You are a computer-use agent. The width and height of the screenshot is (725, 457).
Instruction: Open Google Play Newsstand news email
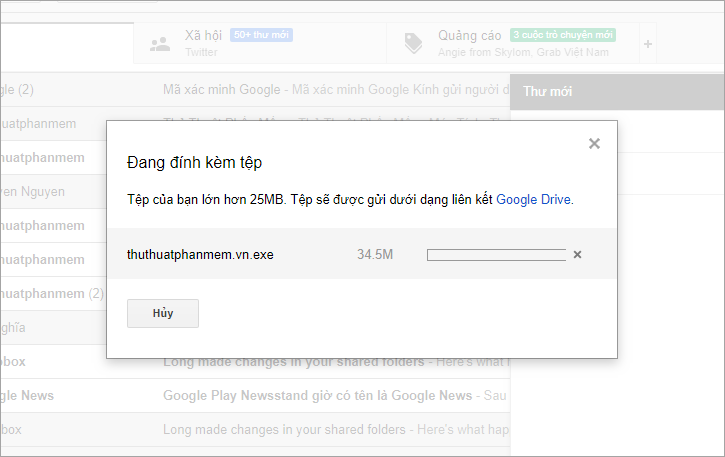coord(255,395)
